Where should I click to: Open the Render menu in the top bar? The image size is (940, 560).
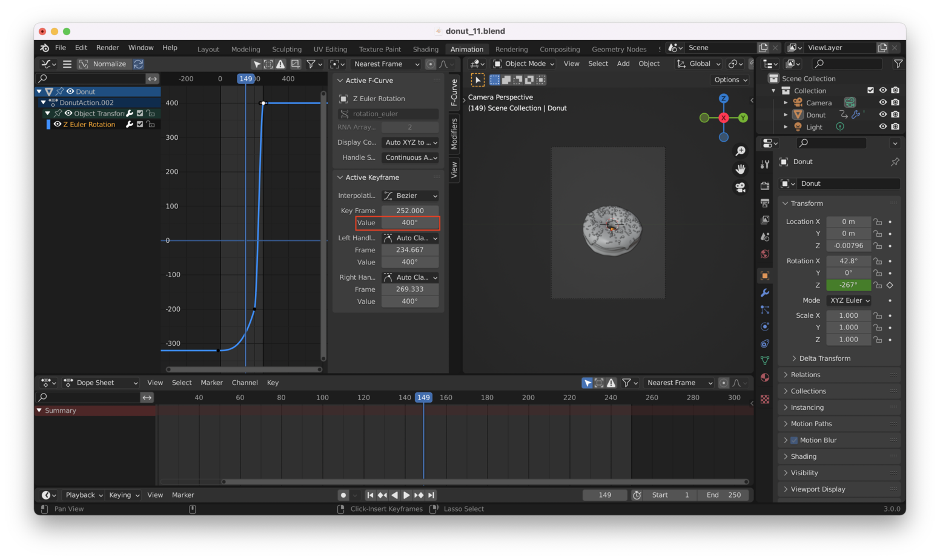coord(108,47)
